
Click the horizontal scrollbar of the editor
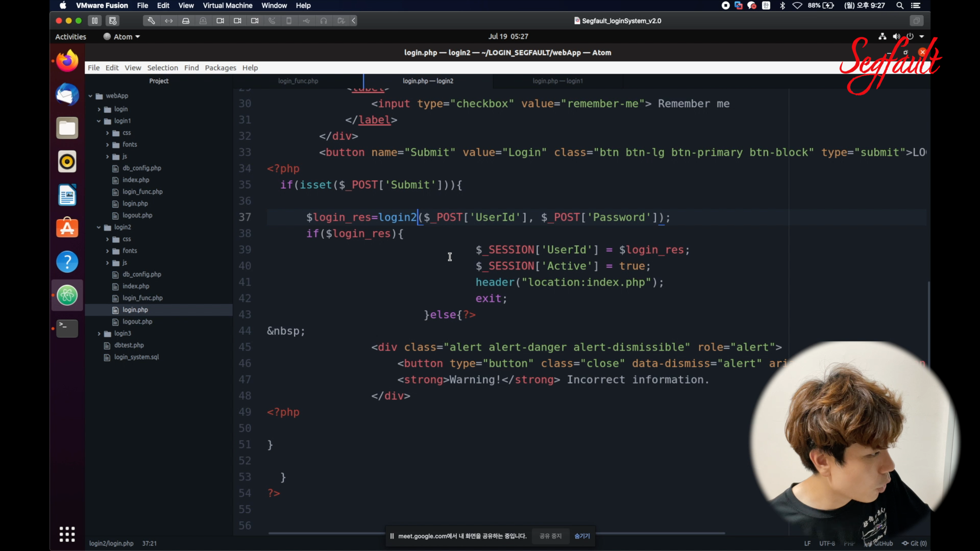pos(497,533)
